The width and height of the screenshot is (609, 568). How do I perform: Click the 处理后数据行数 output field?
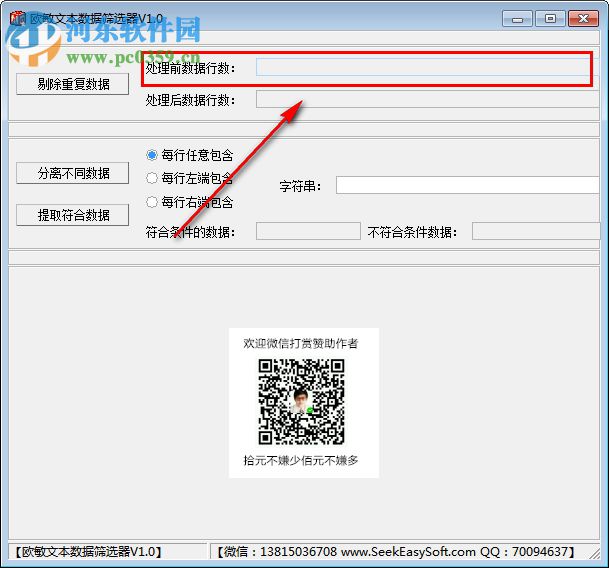[428, 99]
